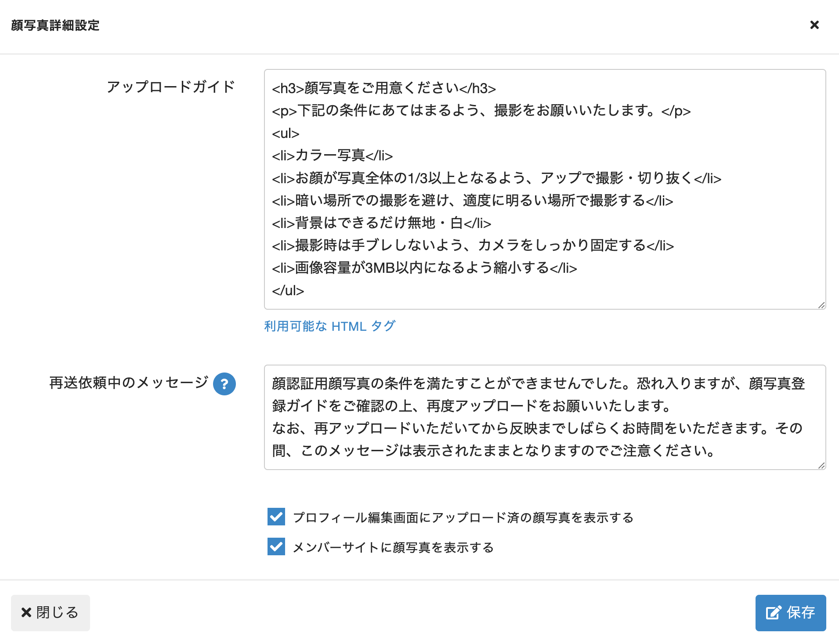
Task: Toggle the メンバーサイトに顔写真を表示する checkbox
Action: pyautogui.click(x=276, y=547)
